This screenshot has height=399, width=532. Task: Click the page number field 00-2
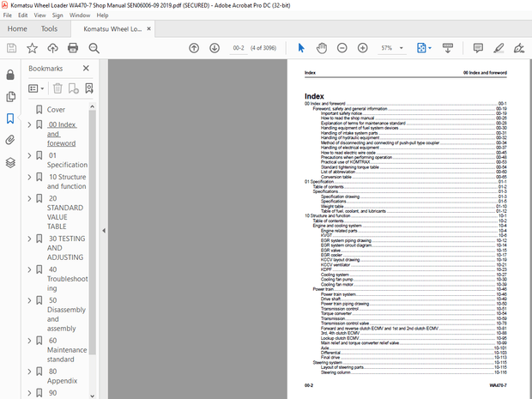click(239, 48)
